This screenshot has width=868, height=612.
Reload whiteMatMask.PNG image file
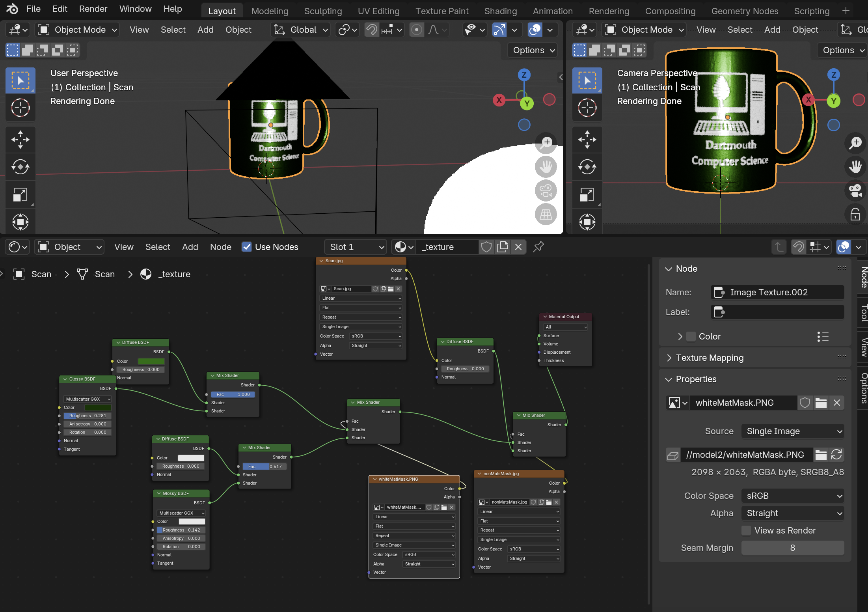pos(836,455)
